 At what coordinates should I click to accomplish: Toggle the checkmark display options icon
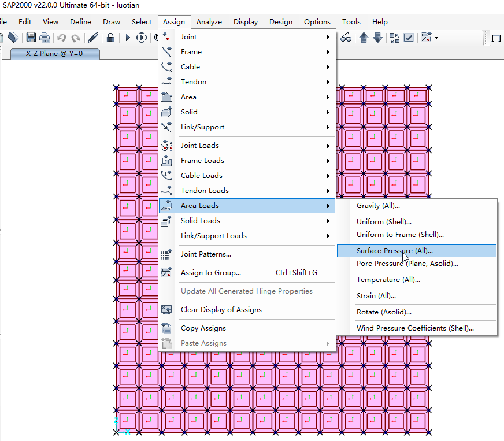pyautogui.click(x=408, y=38)
